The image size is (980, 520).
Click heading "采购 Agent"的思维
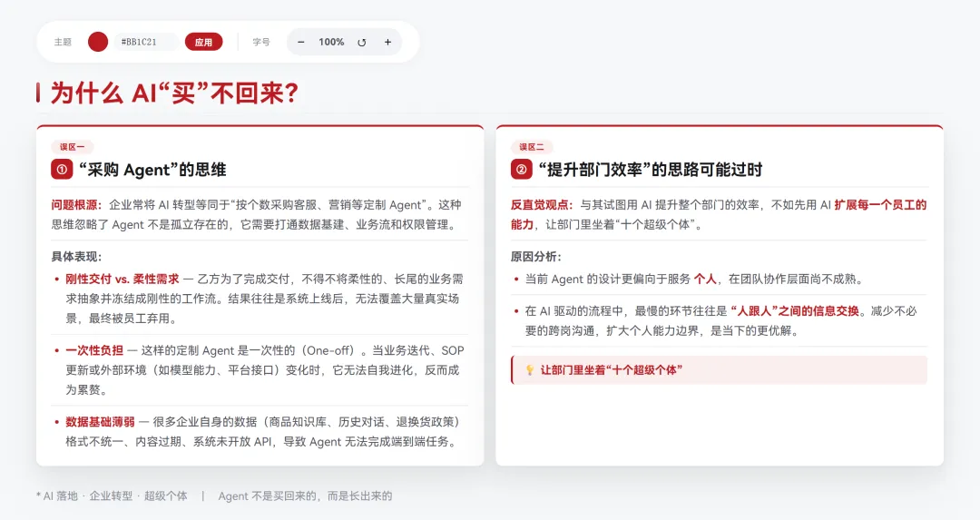152,170
